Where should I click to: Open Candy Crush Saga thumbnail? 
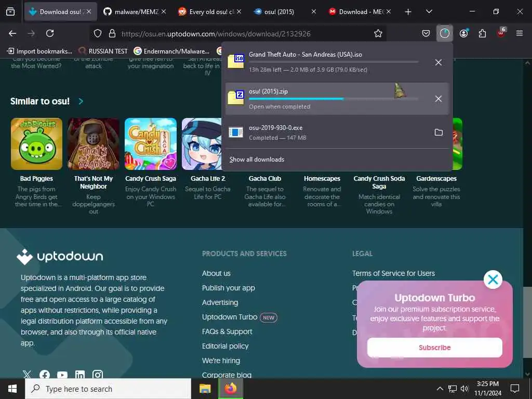click(x=151, y=144)
